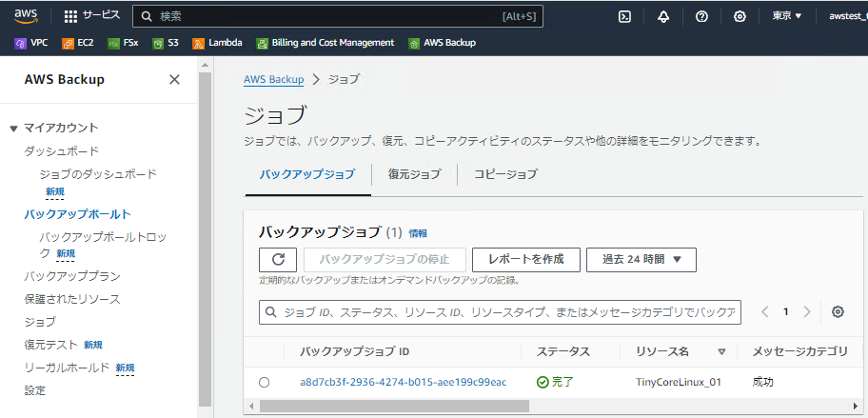
Task: Click the sidebar vertical scrollbar
Action: click(205, 238)
